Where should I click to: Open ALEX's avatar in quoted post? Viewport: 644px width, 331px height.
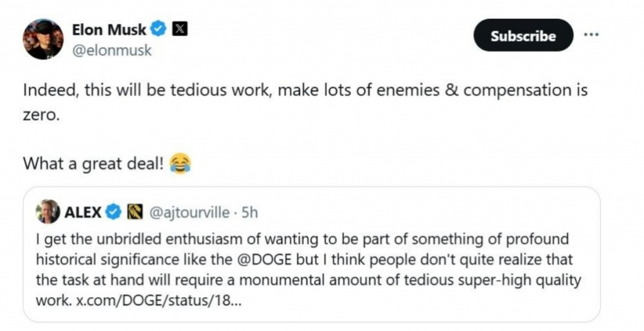click(x=48, y=212)
